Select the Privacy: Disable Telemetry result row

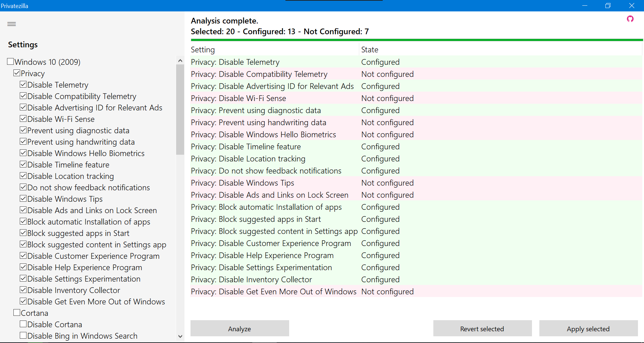(x=416, y=62)
